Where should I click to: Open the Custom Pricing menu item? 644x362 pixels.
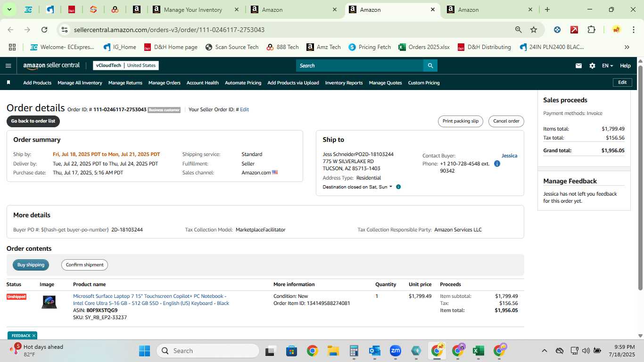[x=424, y=82]
